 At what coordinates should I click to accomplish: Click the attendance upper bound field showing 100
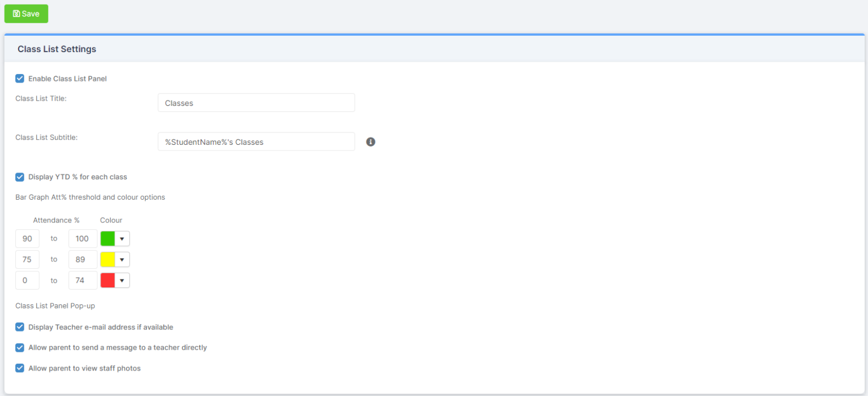(x=82, y=239)
